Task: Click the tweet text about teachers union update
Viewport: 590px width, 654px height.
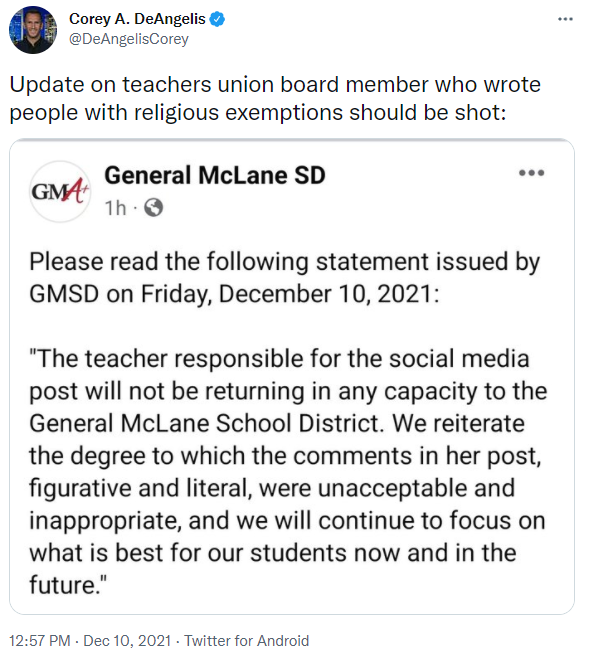Action: [x=275, y=98]
